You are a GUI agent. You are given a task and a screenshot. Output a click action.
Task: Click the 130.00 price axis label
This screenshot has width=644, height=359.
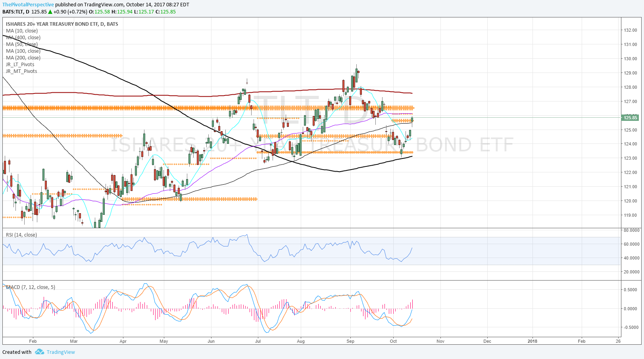point(631,59)
